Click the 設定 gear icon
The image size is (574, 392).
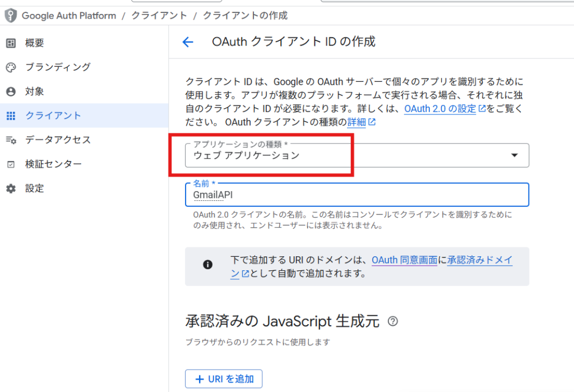pos(11,188)
